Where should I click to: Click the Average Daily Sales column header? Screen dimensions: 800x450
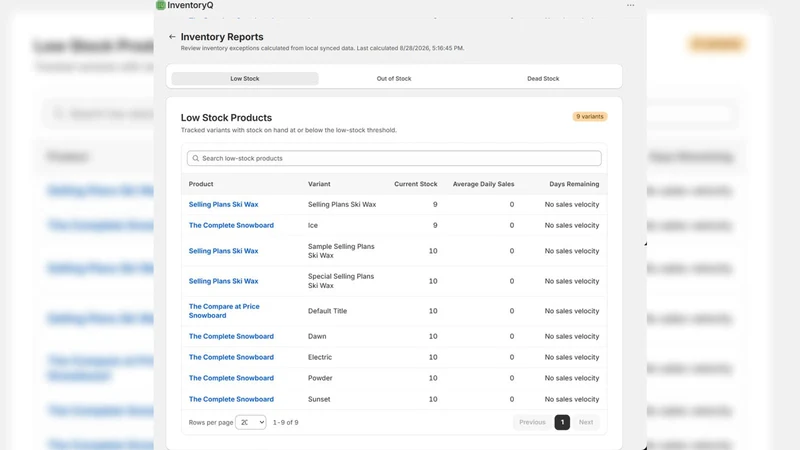pyautogui.click(x=483, y=184)
